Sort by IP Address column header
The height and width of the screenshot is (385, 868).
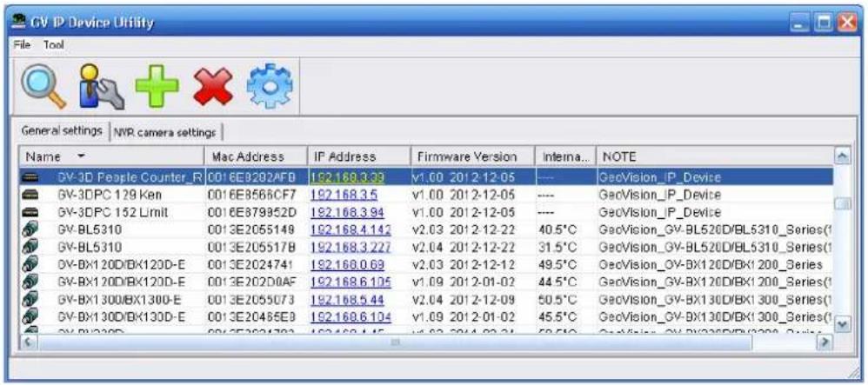click(358, 156)
